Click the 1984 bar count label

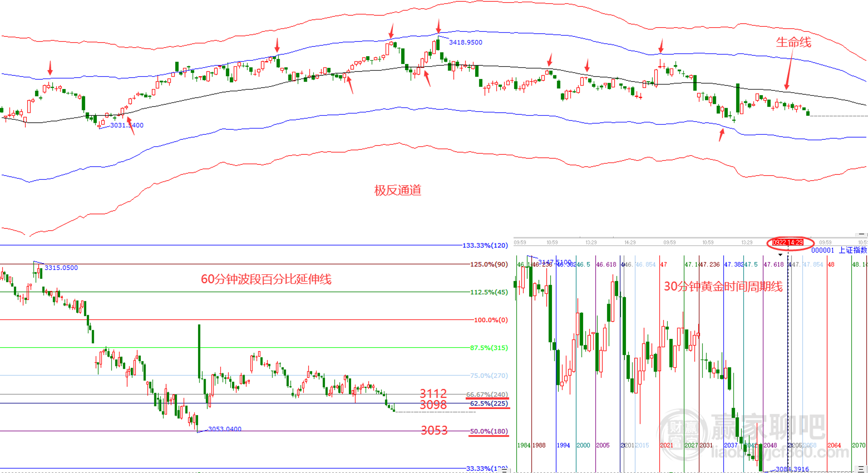[524, 445]
